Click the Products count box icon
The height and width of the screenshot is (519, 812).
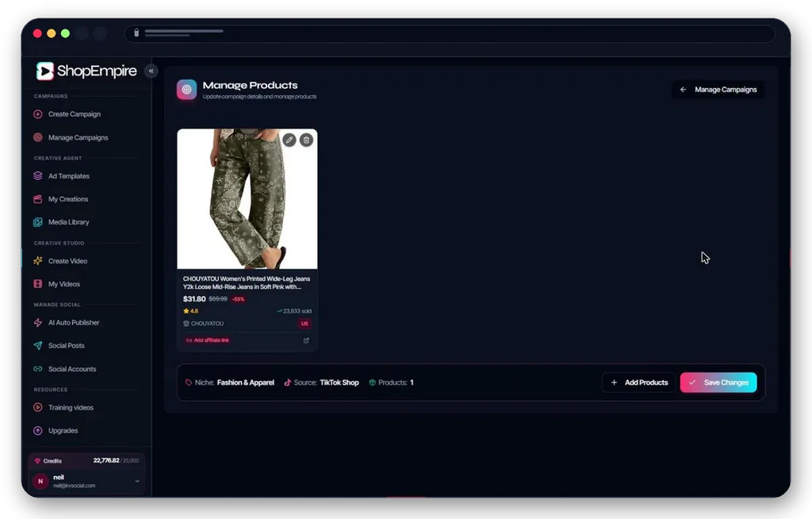(x=372, y=383)
